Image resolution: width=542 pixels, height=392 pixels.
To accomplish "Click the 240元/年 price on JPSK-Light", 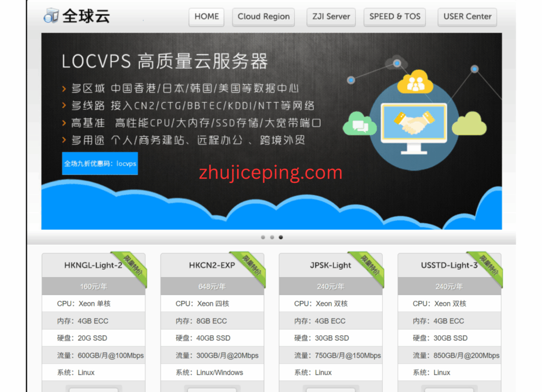I will [x=330, y=286].
